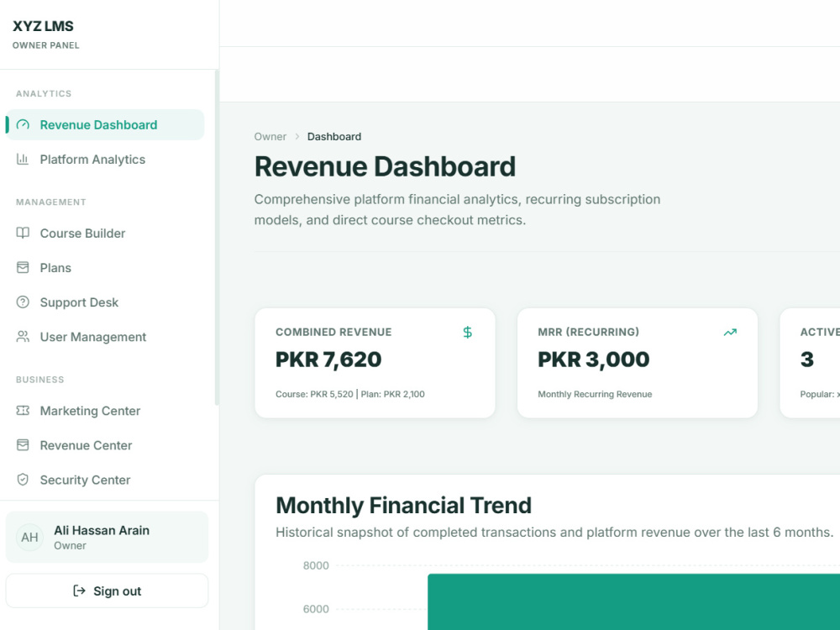Screen dimensions: 840x630
Task: Click the 'Course: PKR 5,520 | Plan: PKR 2,100' text
Action: [349, 394]
